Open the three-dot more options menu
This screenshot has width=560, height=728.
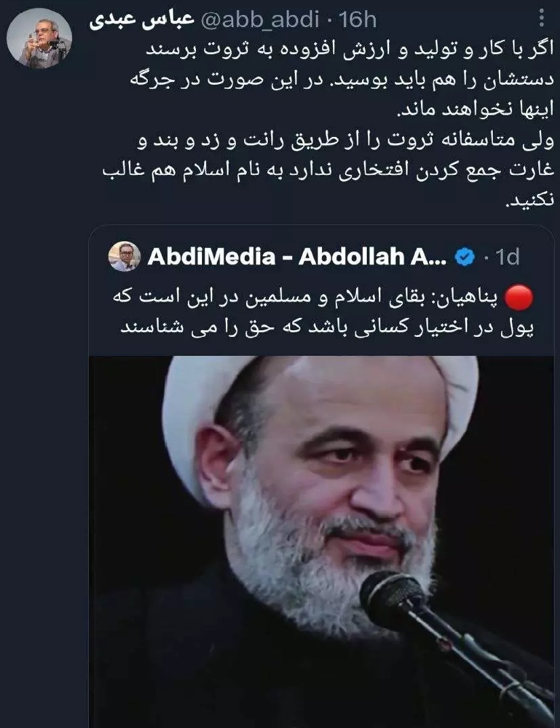point(542,18)
